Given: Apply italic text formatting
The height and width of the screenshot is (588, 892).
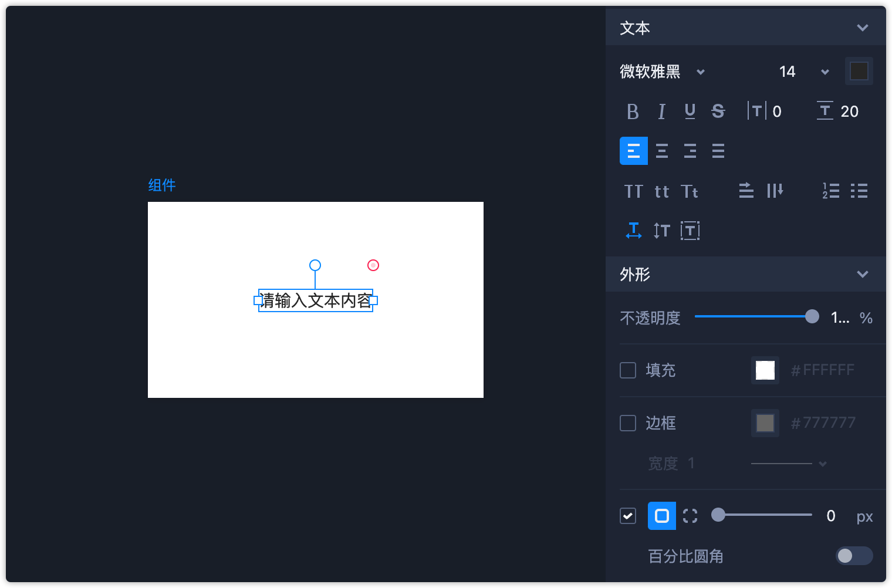Looking at the screenshot, I should (x=661, y=111).
